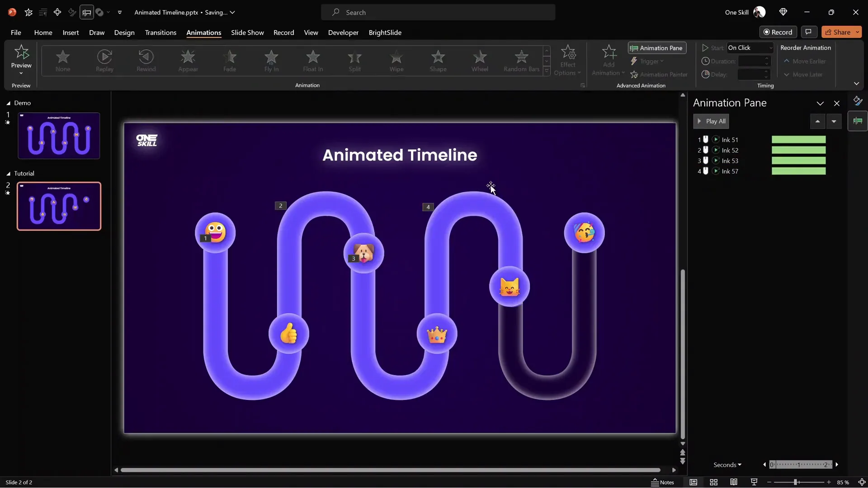The height and width of the screenshot is (488, 868).
Task: Open the Start timing dropdown
Action: click(x=750, y=48)
